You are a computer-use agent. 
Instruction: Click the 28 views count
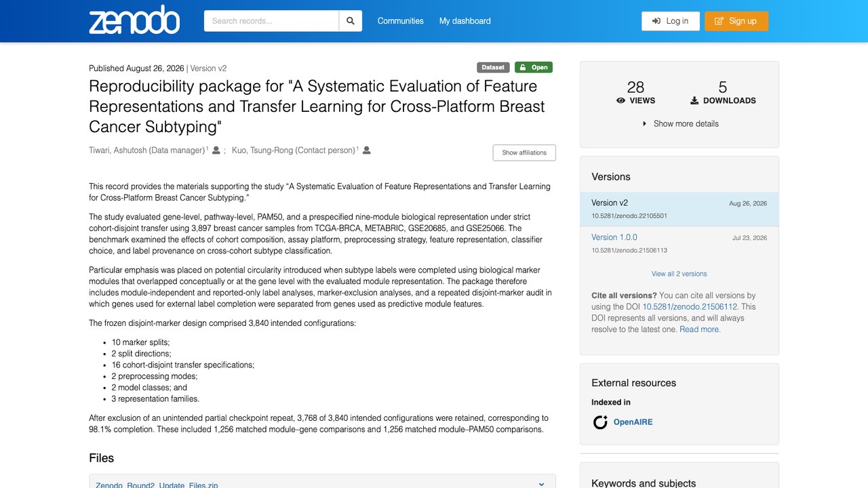tap(635, 87)
